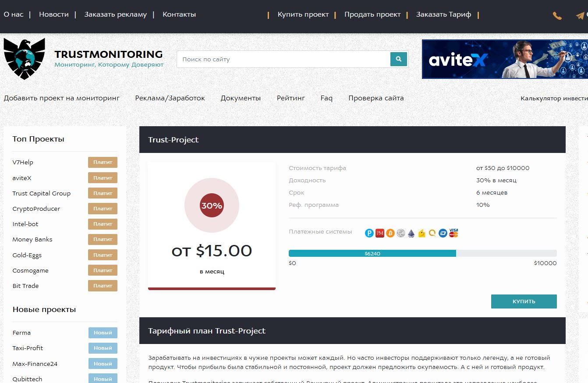Open the V7Help project link

tap(23, 162)
